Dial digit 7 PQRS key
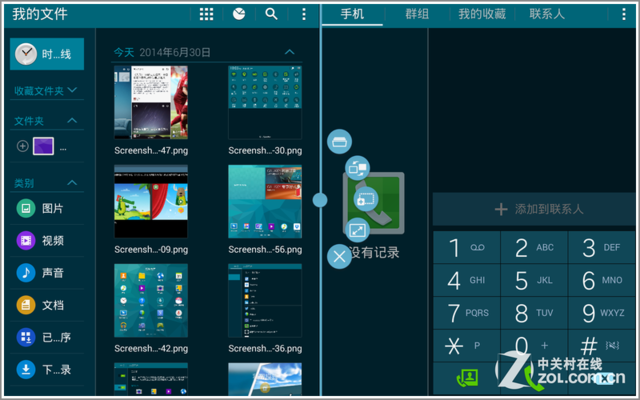 (x=467, y=313)
